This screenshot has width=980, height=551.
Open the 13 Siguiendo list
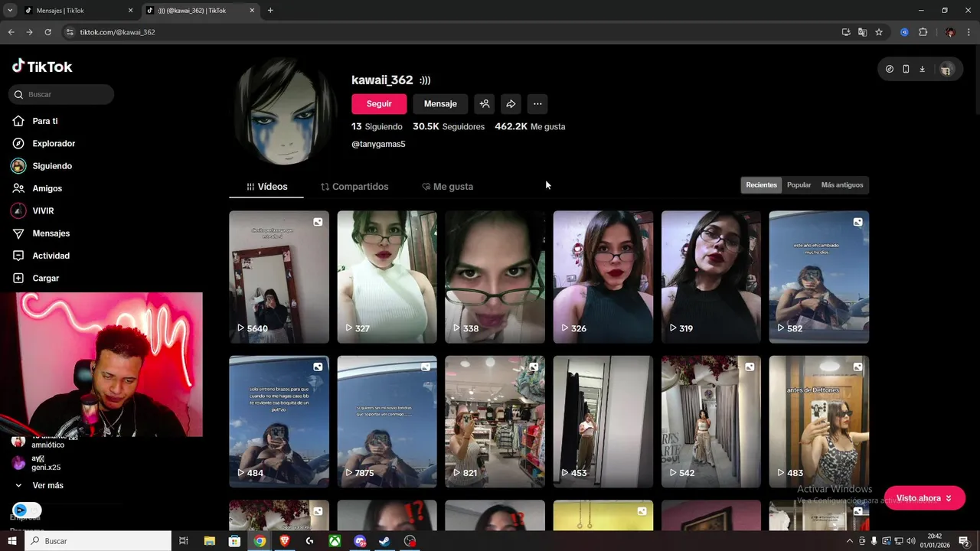click(x=377, y=126)
